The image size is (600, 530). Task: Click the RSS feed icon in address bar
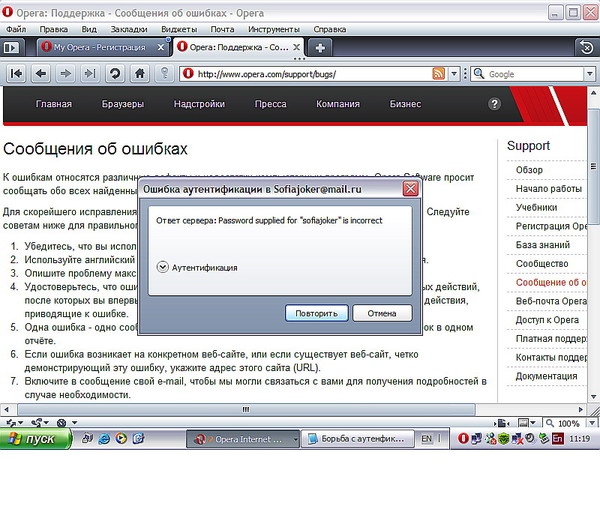click(439, 73)
